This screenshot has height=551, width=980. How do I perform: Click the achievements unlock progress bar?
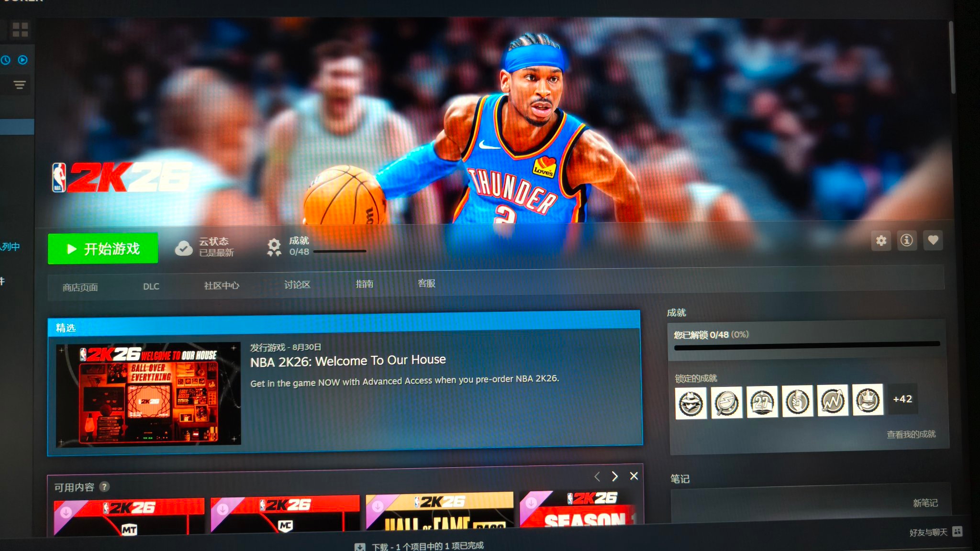807,345
